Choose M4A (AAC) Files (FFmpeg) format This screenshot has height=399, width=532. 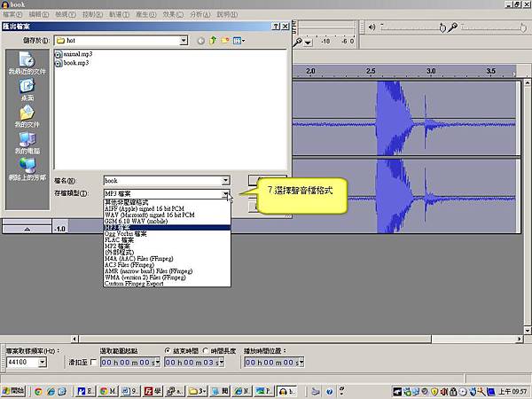(167, 259)
